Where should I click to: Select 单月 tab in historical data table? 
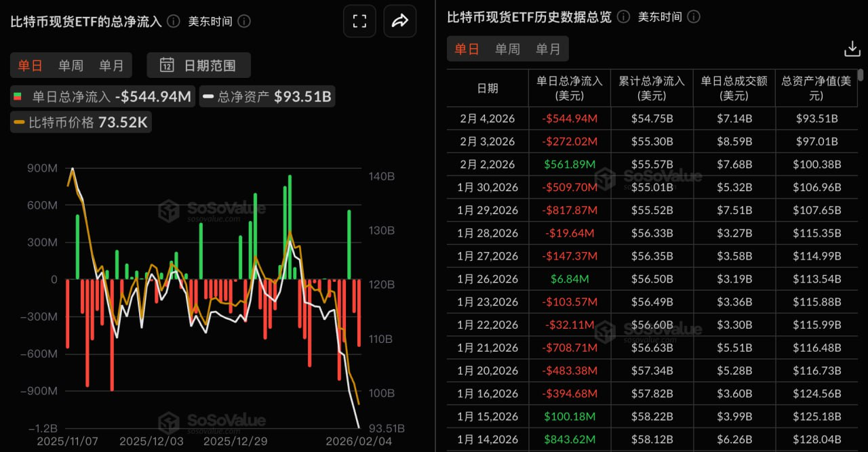(x=548, y=49)
